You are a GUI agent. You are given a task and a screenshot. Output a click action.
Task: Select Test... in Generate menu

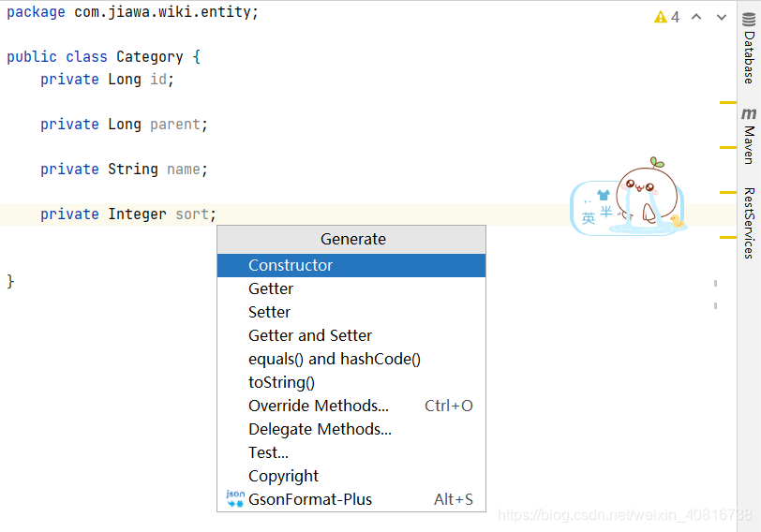pos(351,452)
